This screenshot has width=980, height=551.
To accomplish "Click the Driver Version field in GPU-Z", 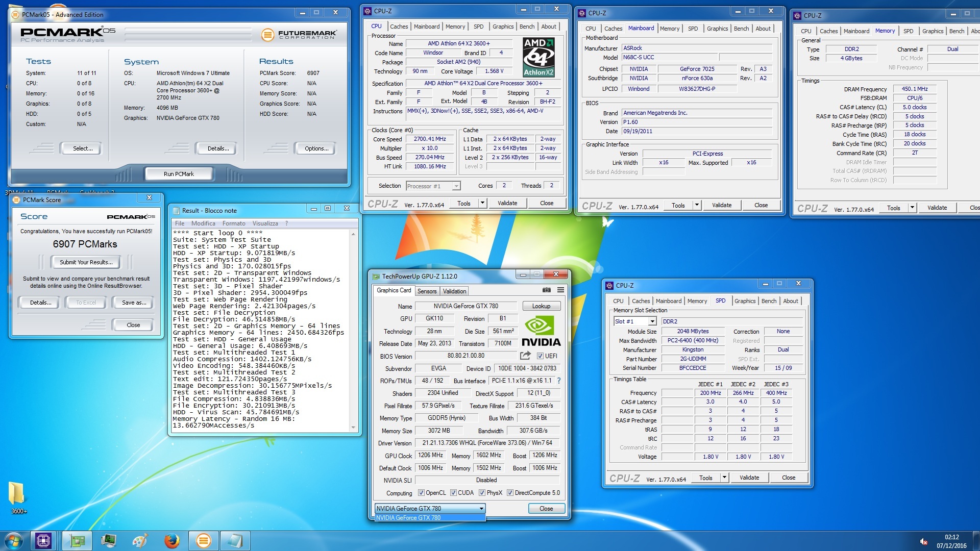I will point(487,443).
